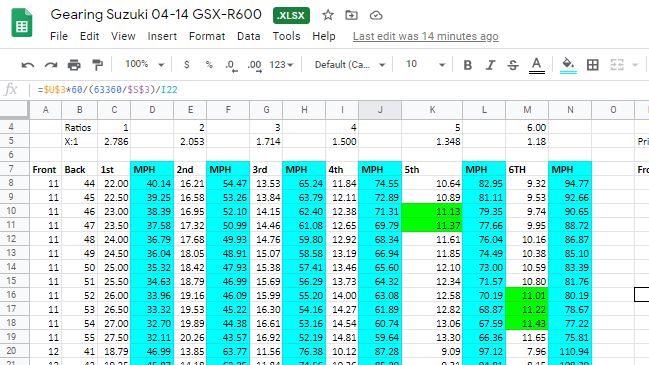649x365 pixels.
Task: Click the move to folder icon
Action: click(351, 15)
